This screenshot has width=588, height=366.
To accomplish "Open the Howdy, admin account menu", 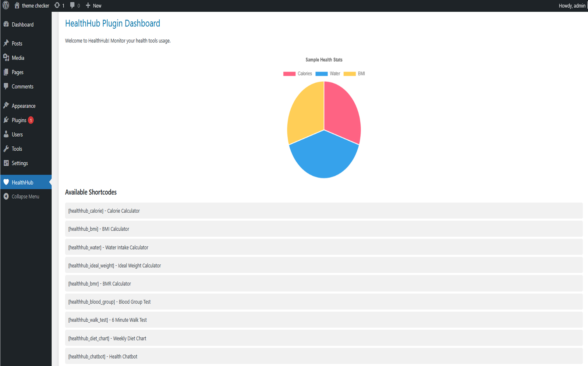I will click(572, 5).
